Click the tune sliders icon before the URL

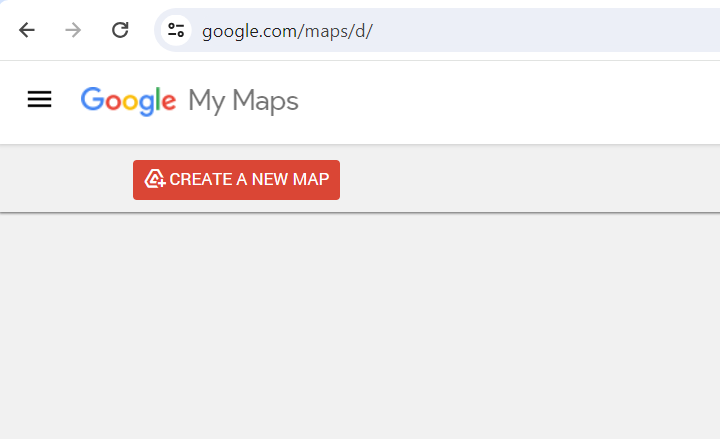[x=176, y=30]
